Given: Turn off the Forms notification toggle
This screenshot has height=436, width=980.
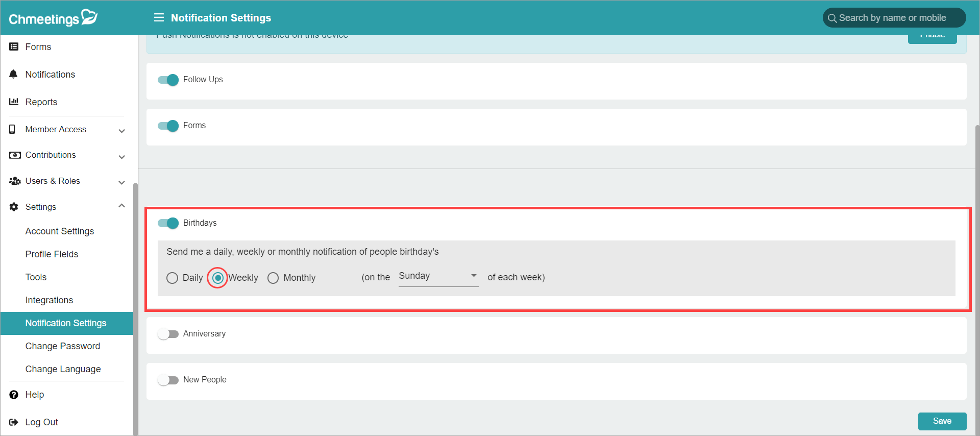Looking at the screenshot, I should point(168,126).
